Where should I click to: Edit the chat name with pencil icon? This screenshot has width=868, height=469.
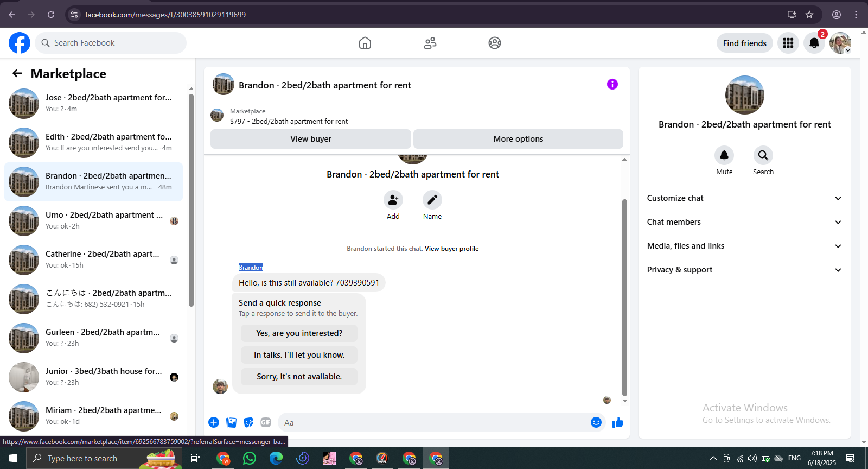point(432,200)
